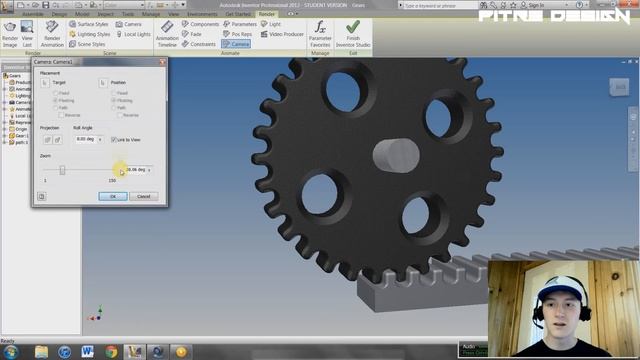
Task: Expand the Origin tree node
Action: point(5,129)
